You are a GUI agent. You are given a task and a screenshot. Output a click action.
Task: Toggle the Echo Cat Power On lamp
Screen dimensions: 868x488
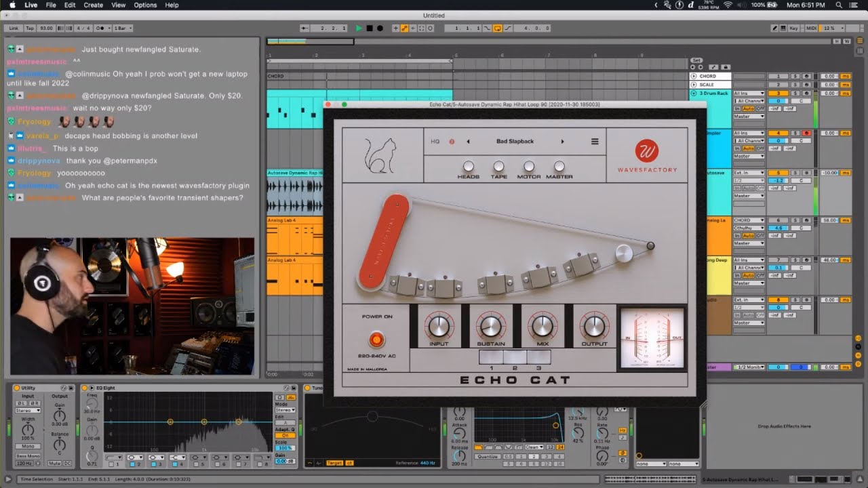(x=376, y=340)
